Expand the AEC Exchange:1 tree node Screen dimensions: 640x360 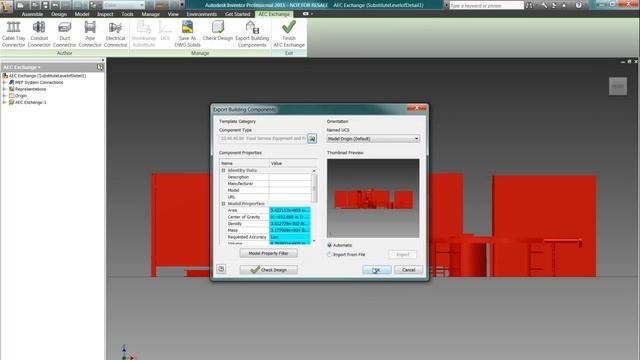point(4,102)
